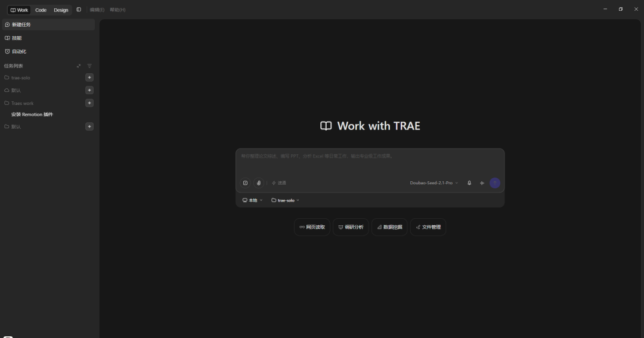The image size is (644, 338).
Task: Toggle the sidebar panel icon beside Design
Action: point(79,10)
